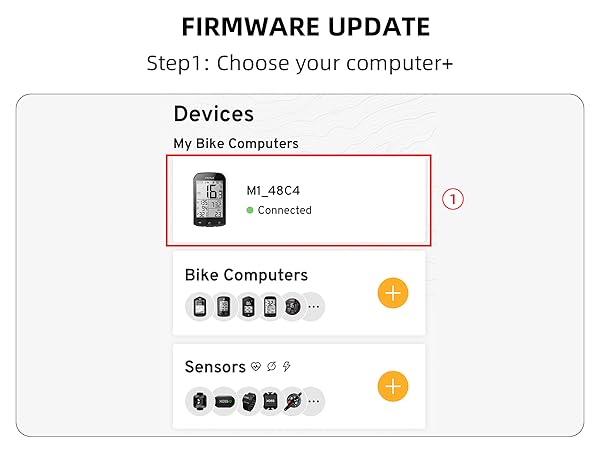Image resolution: width=600 pixels, height=450 pixels.
Task: Select the second bike computer model icon
Action: 223,307
